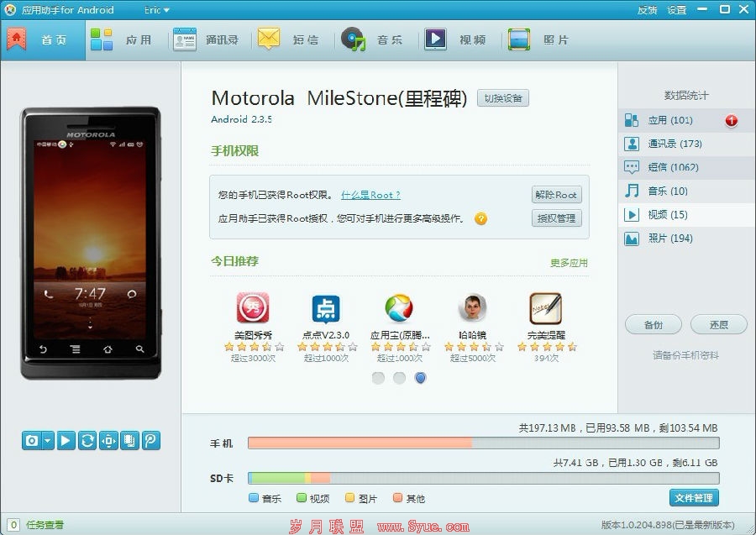Open the 照片 photos tab
This screenshot has width=756, height=535.
pos(538,40)
